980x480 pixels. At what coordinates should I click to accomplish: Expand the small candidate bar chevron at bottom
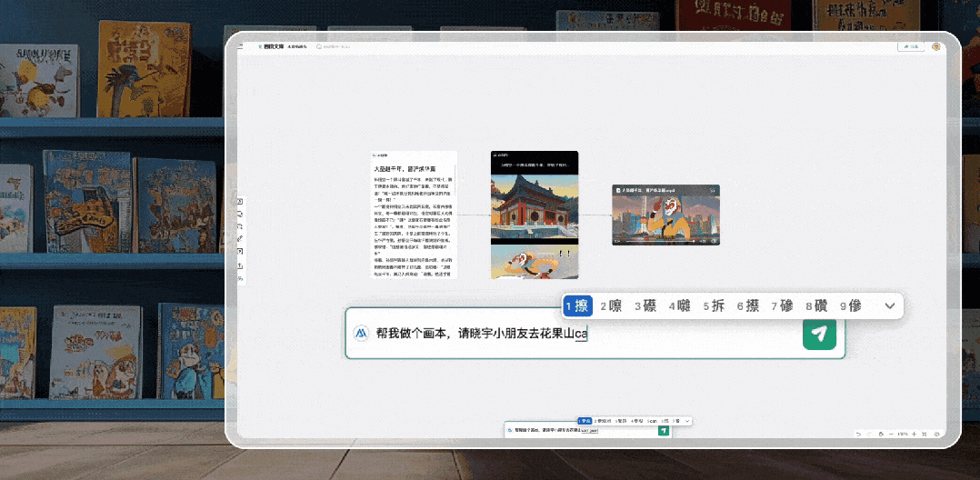(688, 421)
